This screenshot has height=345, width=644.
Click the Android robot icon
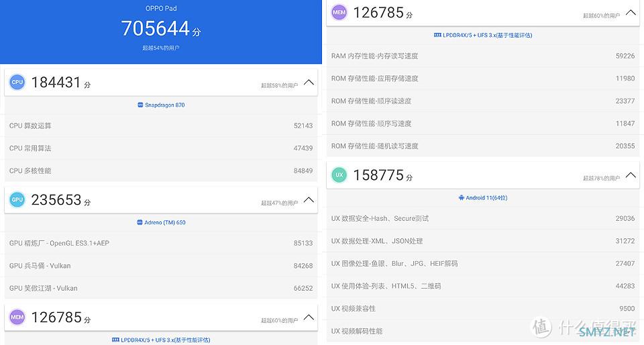click(x=462, y=198)
